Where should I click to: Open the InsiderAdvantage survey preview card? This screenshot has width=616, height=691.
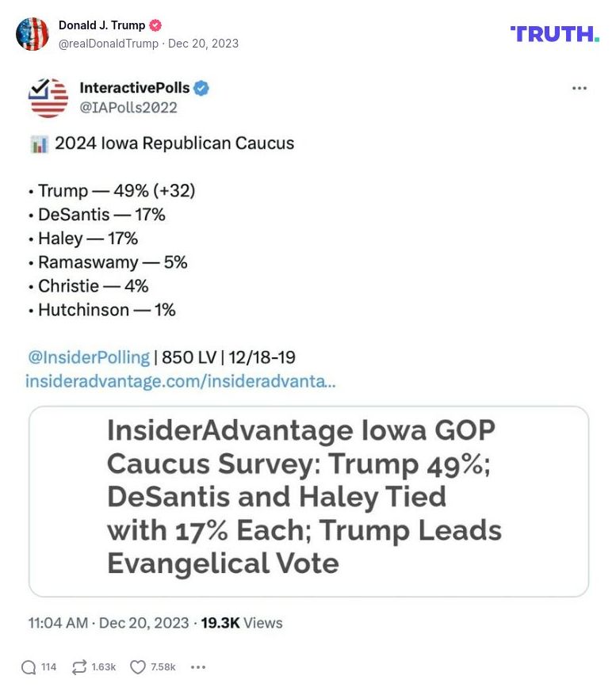308,501
